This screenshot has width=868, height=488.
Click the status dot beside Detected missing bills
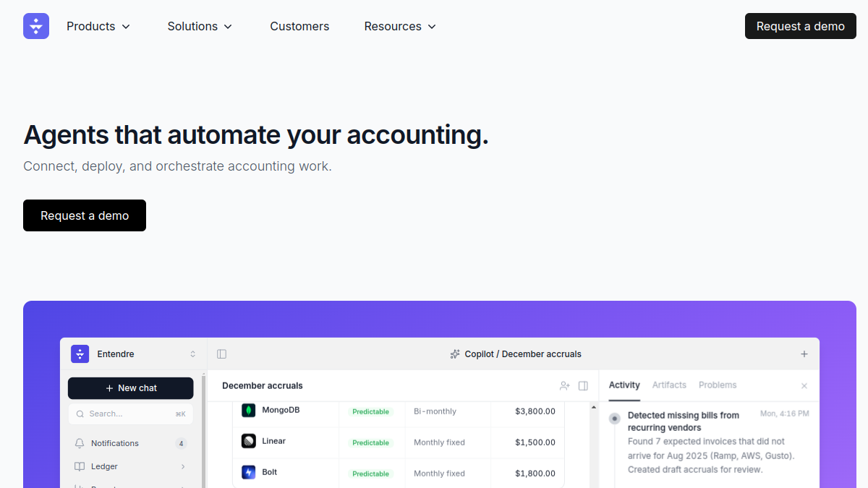615,419
